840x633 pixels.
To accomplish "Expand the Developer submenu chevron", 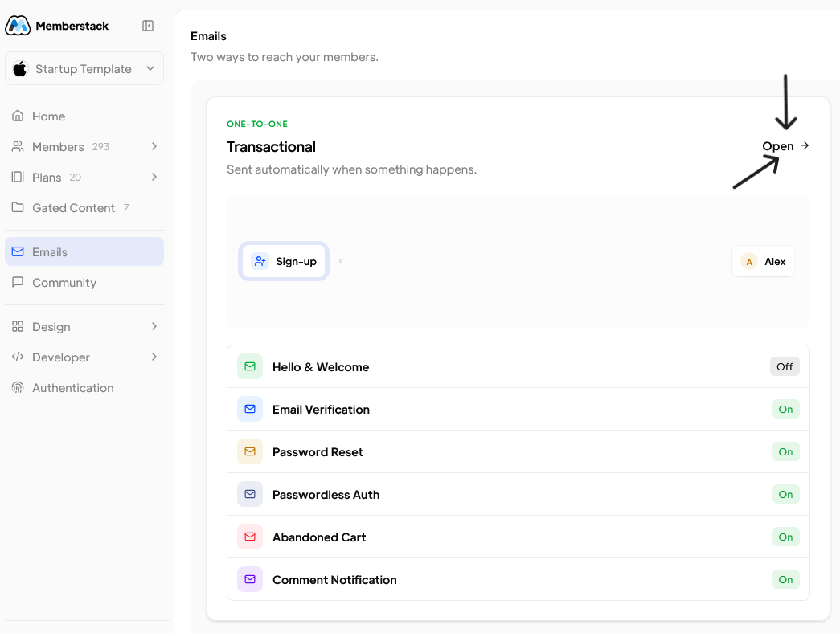I will coord(154,357).
